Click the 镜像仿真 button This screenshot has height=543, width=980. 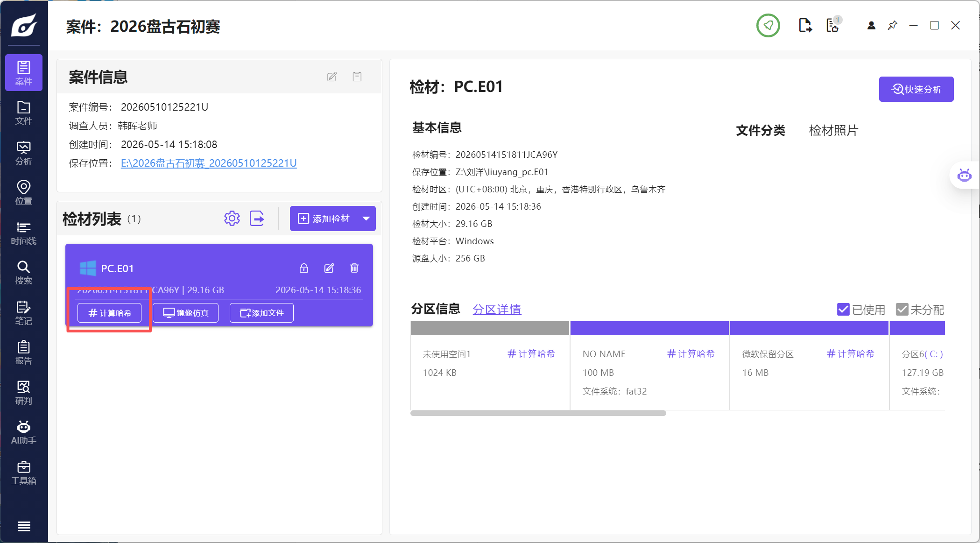(x=186, y=313)
